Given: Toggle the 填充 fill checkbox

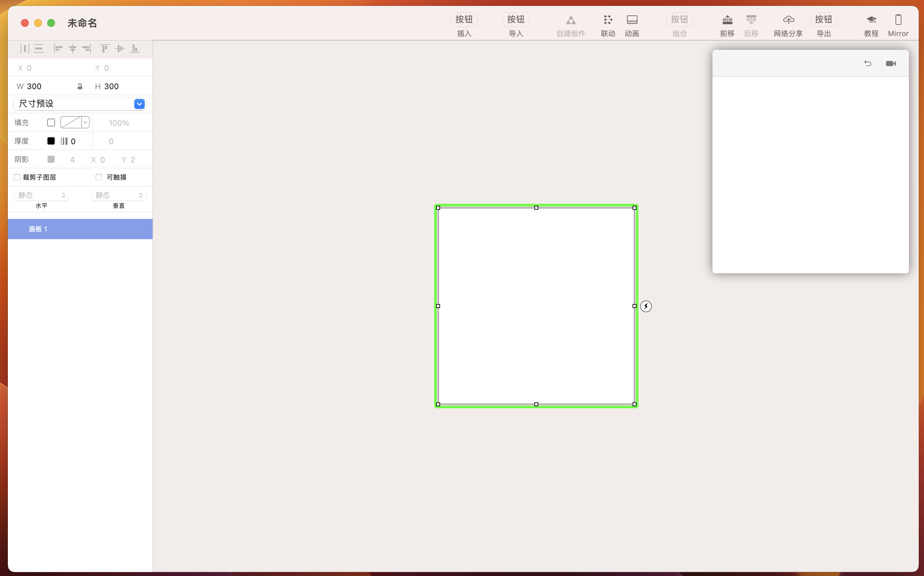Looking at the screenshot, I should tap(51, 123).
